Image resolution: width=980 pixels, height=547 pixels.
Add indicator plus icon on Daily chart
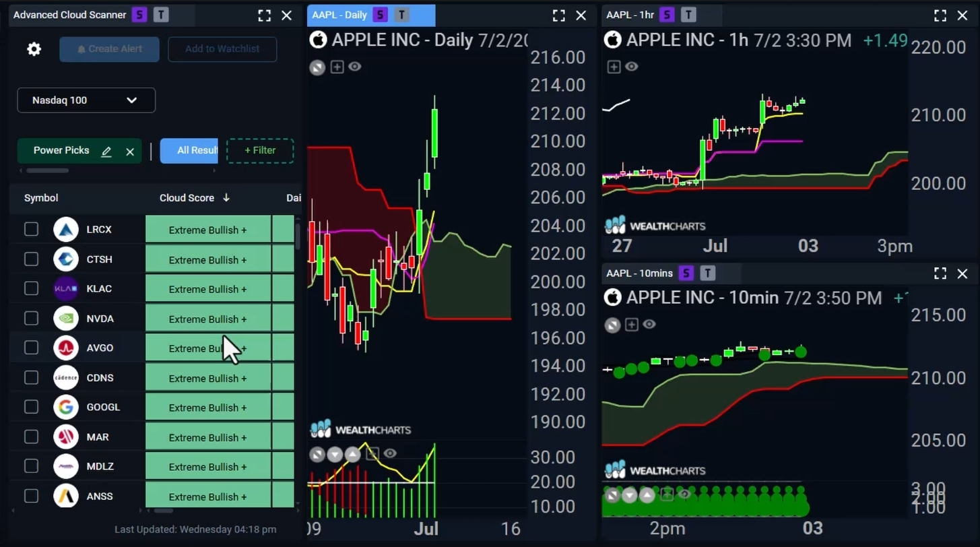337,67
